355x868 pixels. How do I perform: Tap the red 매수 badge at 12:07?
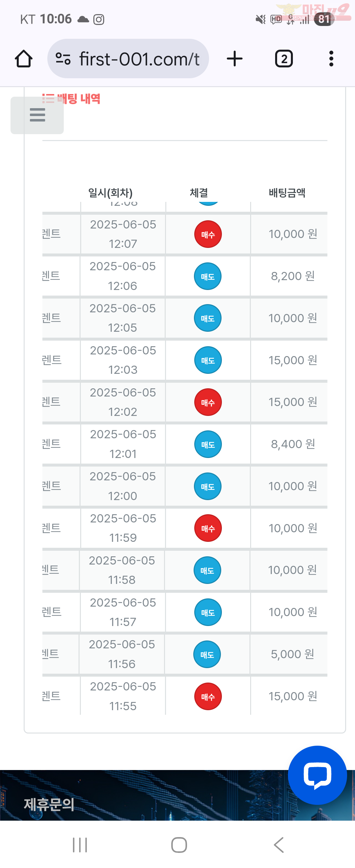coord(208,234)
